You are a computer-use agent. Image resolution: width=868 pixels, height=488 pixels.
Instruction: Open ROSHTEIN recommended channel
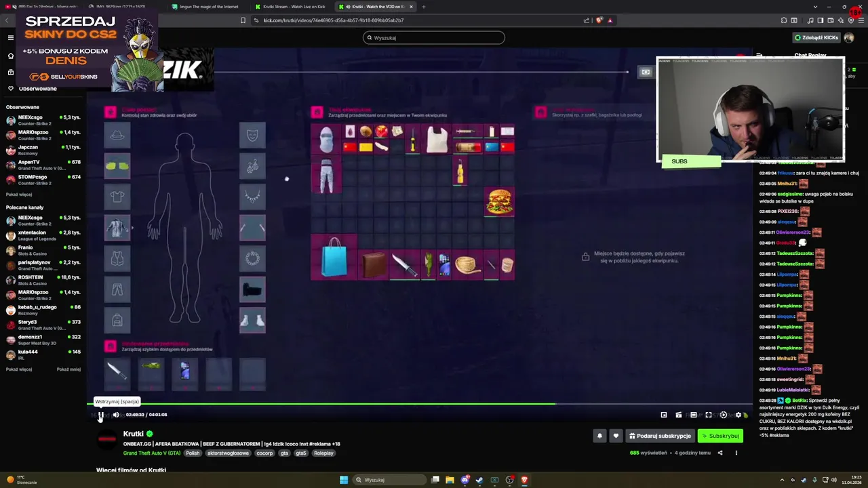pos(43,280)
